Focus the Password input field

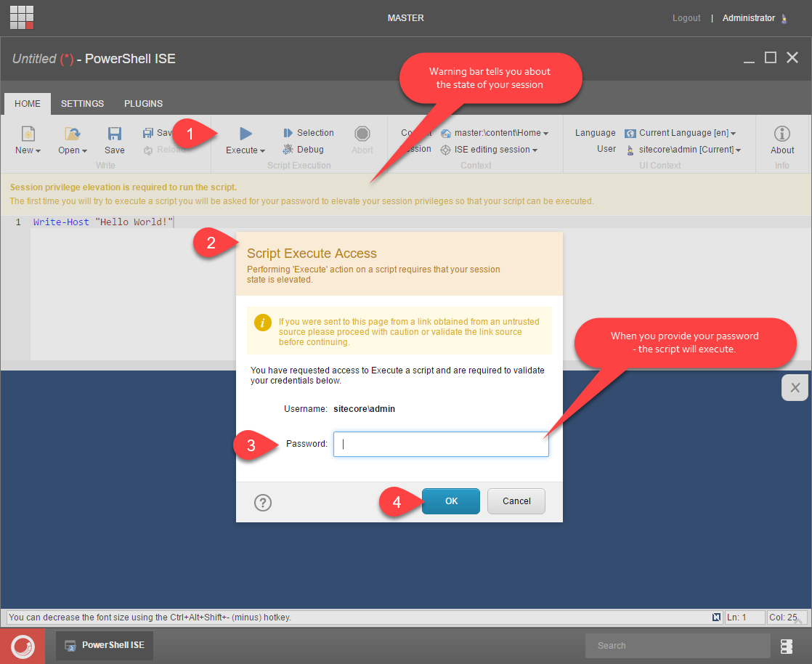pos(441,445)
